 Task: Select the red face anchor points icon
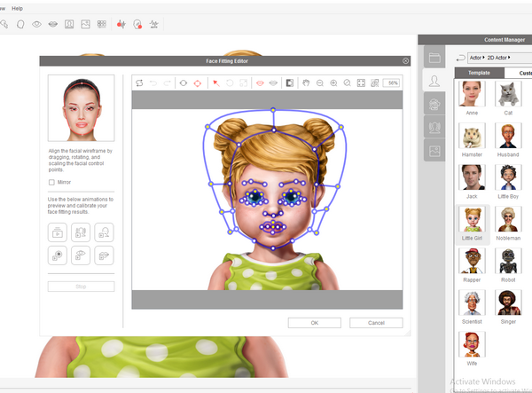pyautogui.click(x=198, y=83)
